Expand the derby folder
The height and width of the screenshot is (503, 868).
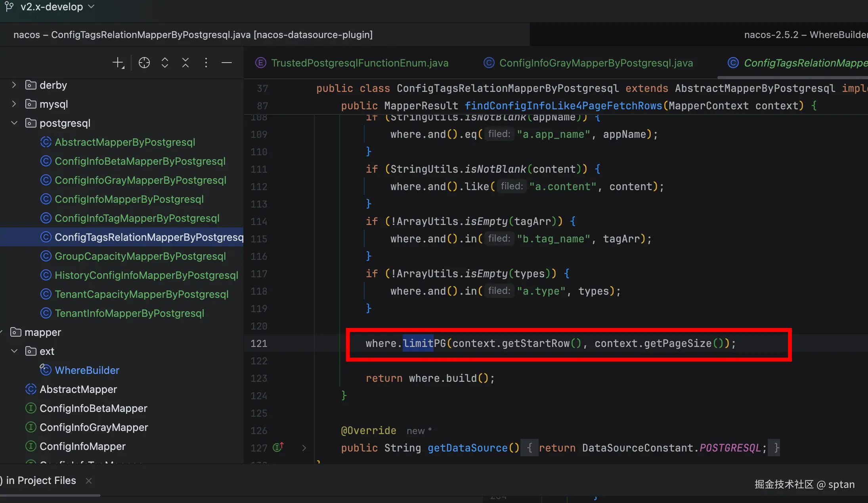14,85
